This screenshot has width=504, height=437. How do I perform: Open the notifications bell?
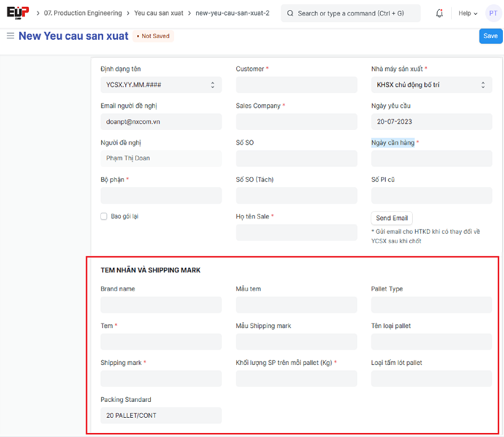439,13
